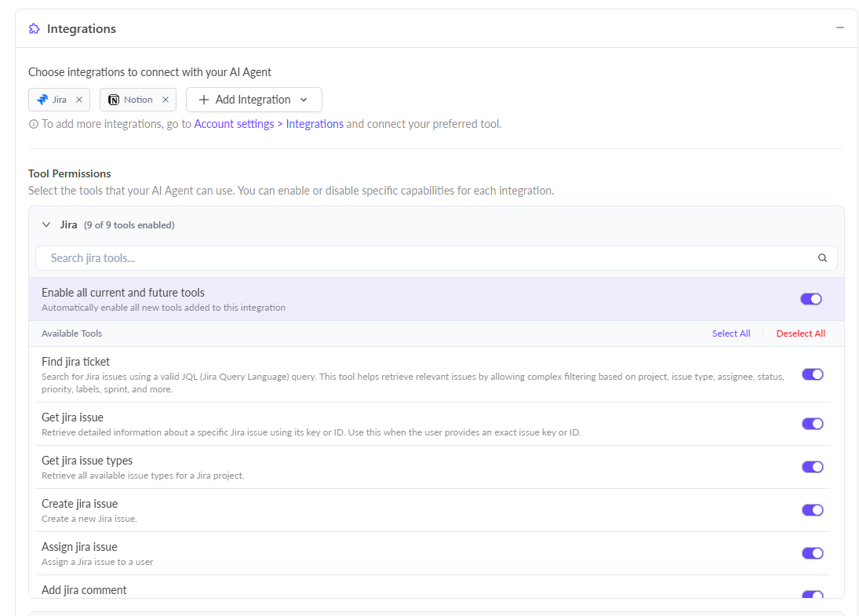The image size is (859, 616).
Task: Click the Jira logo icon chip
Action: tap(42, 100)
